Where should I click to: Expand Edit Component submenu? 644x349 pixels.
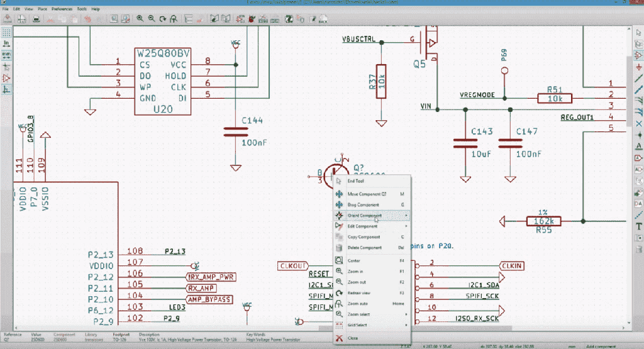[372, 226]
